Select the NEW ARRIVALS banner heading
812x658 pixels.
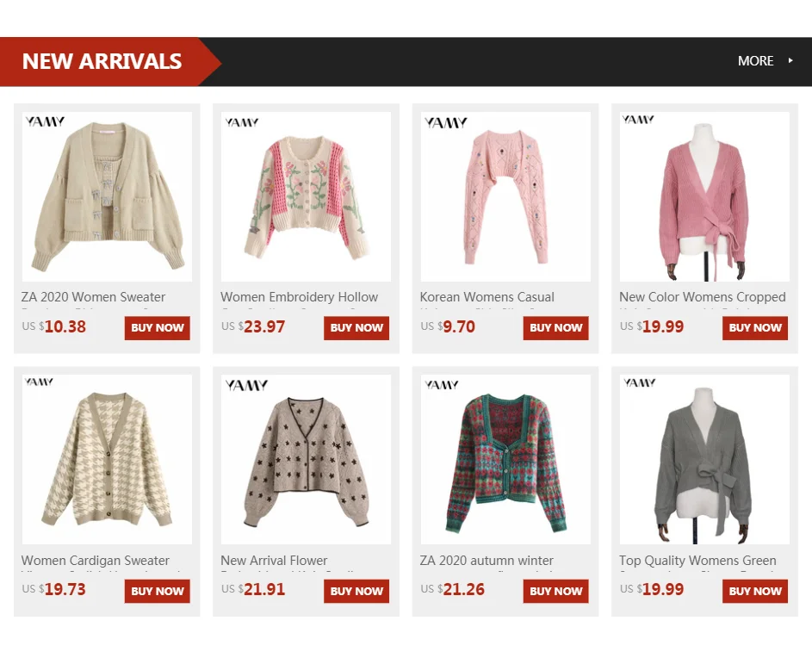coord(102,61)
